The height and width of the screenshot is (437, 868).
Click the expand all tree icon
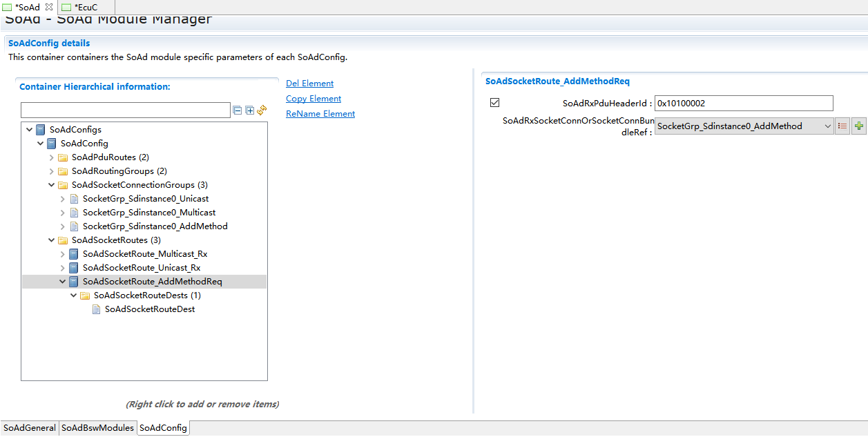250,110
